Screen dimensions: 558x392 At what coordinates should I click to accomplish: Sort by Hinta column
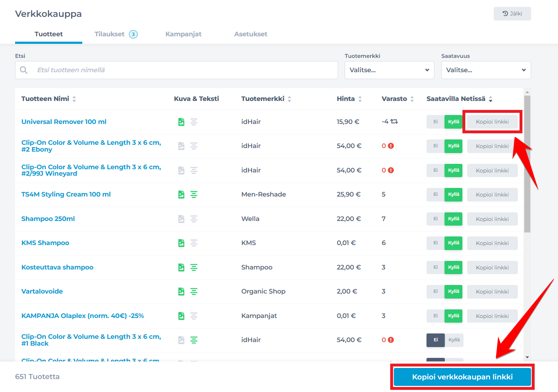(349, 99)
